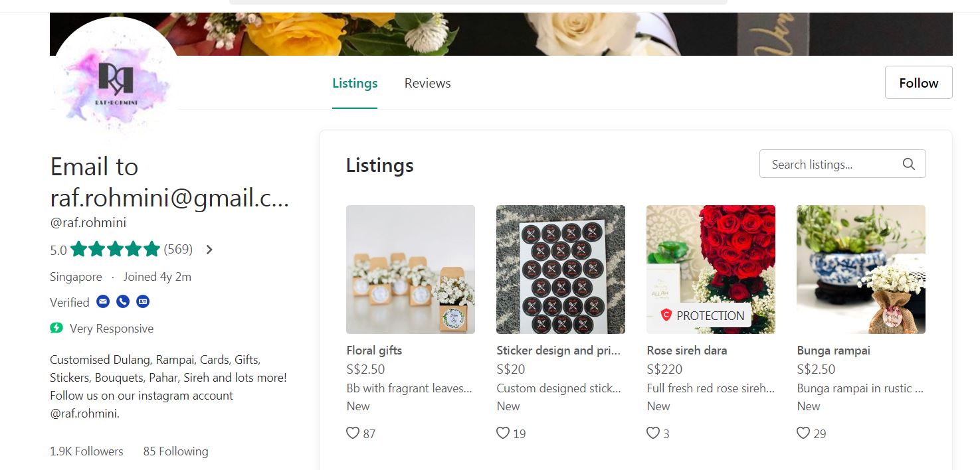Click the phone verified badge icon
This screenshot has width=980, height=470.
[123, 302]
